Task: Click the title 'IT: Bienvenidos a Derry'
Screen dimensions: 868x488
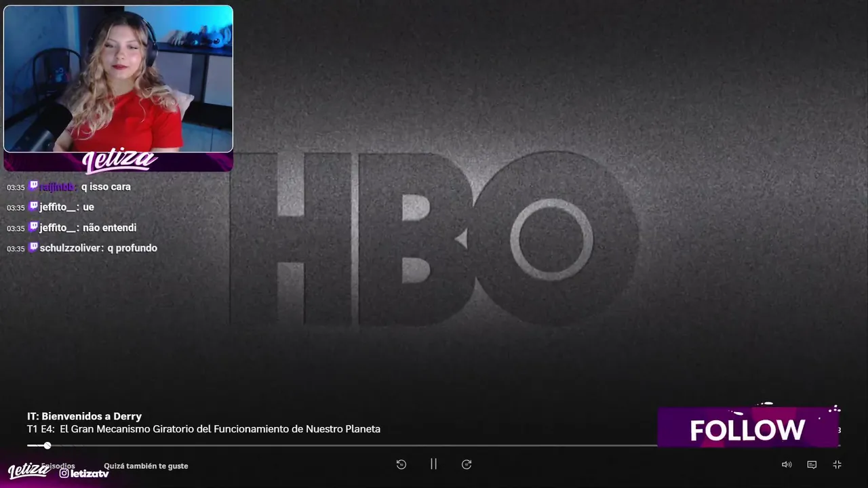Action: coord(84,416)
